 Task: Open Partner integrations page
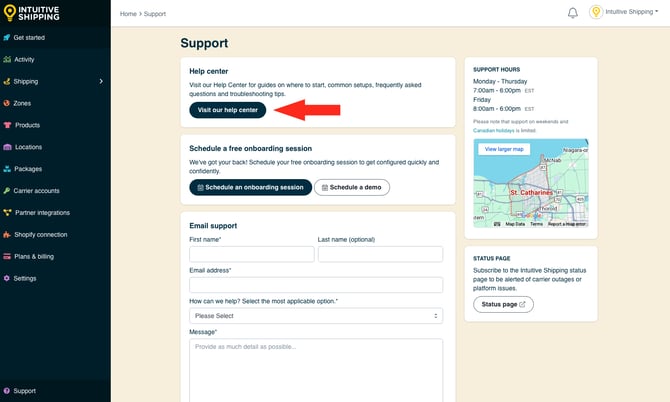[x=41, y=212]
